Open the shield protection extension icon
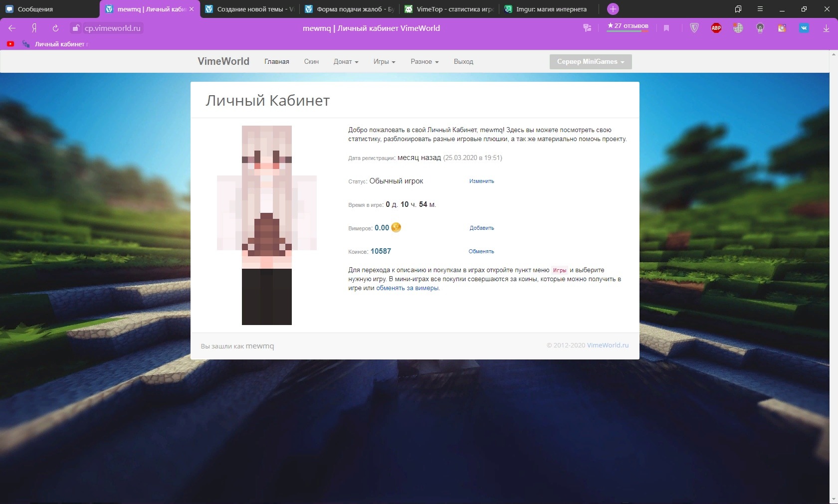Viewport: 838px width, 504px height. tap(694, 28)
